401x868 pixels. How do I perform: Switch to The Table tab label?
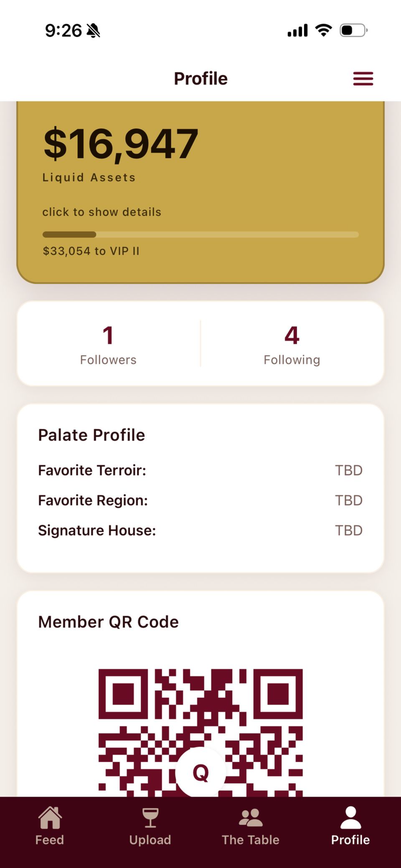point(250,840)
